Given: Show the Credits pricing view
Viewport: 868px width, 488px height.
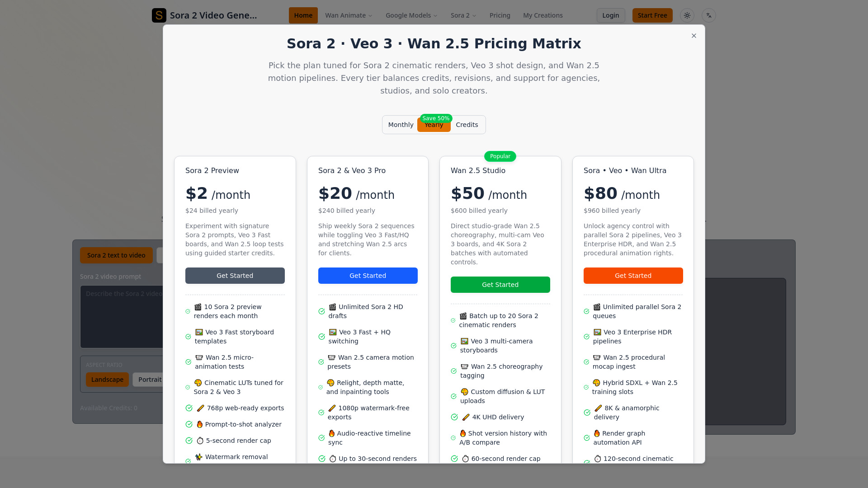Looking at the screenshot, I should coord(467,125).
